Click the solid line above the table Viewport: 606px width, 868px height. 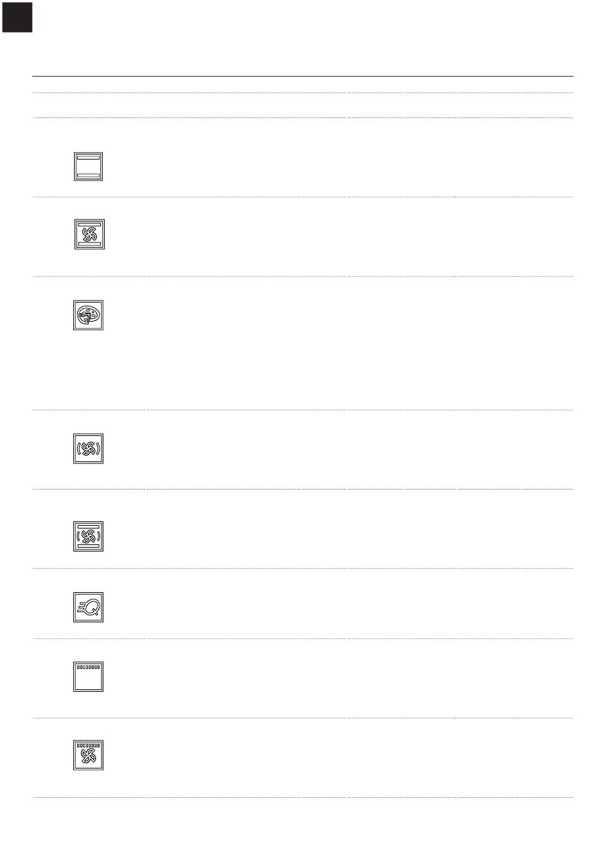(303, 76)
